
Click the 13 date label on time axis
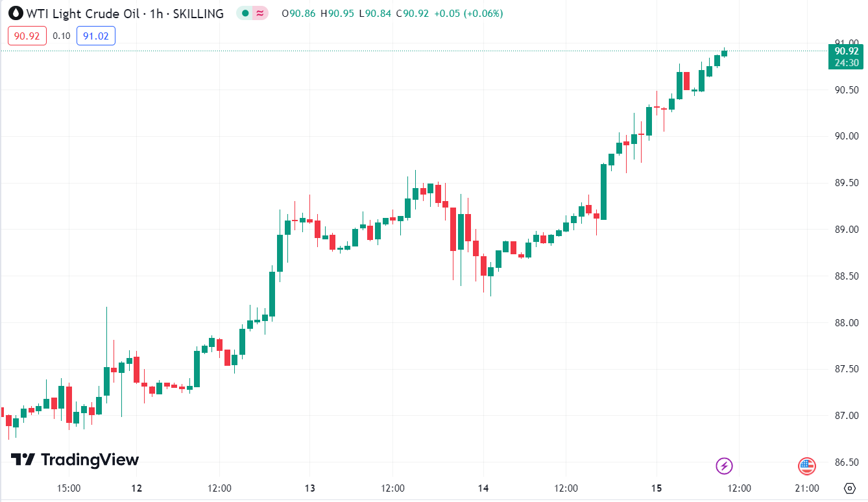(x=309, y=488)
